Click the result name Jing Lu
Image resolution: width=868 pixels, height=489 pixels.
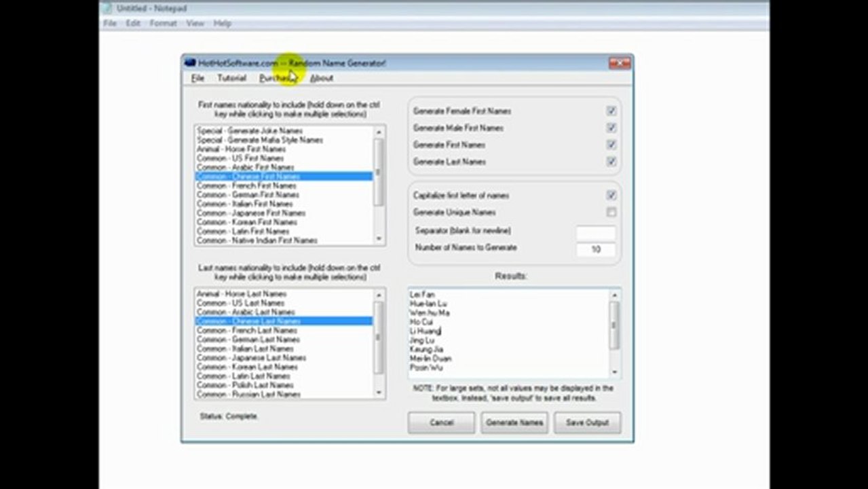(x=422, y=340)
